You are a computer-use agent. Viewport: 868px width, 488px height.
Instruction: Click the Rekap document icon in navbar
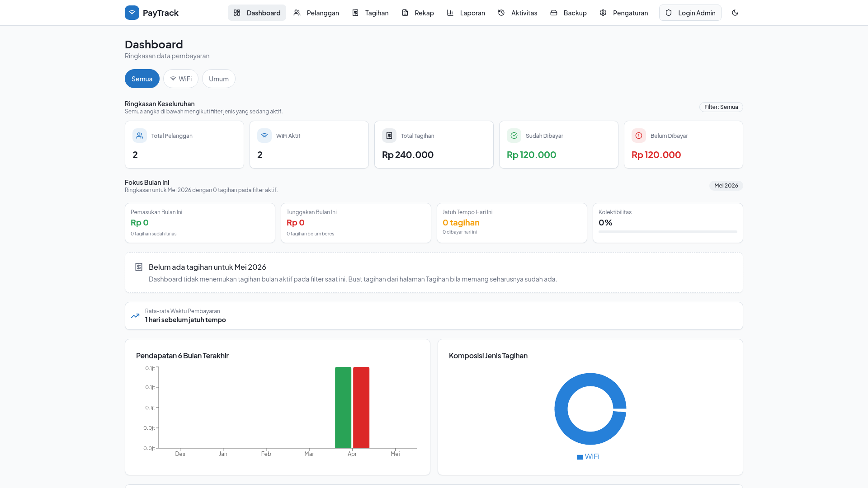tap(405, 13)
